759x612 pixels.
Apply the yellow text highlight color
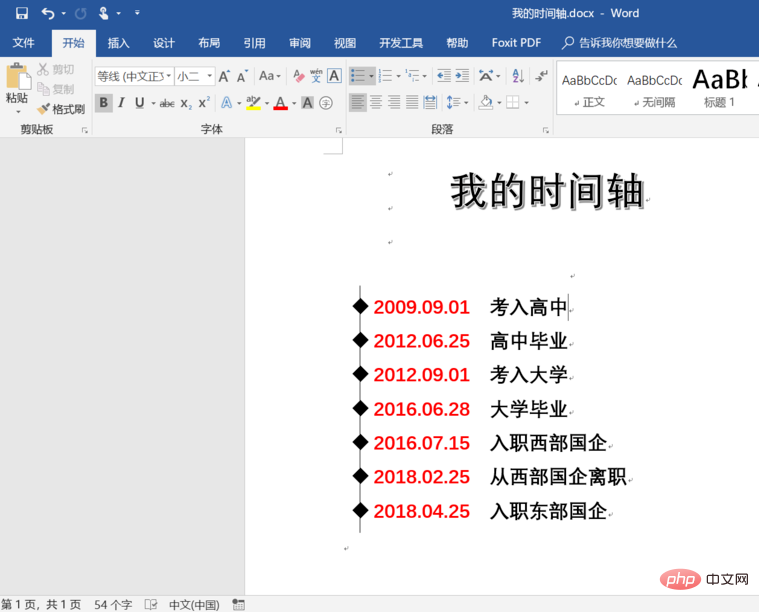253,103
